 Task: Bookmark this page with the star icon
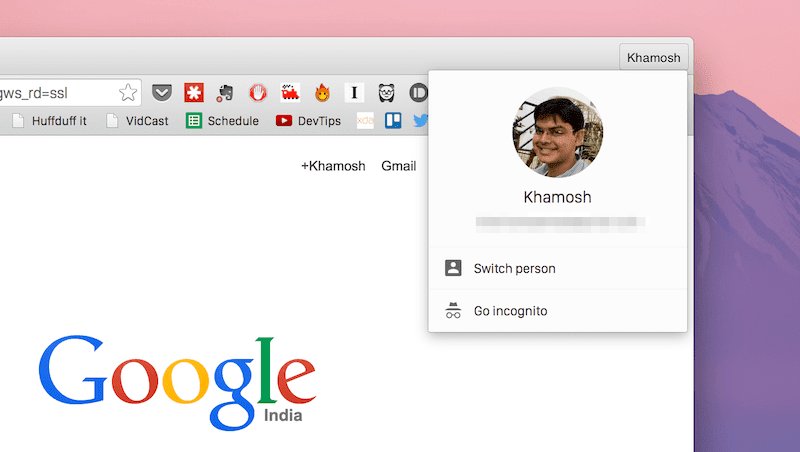tap(128, 93)
